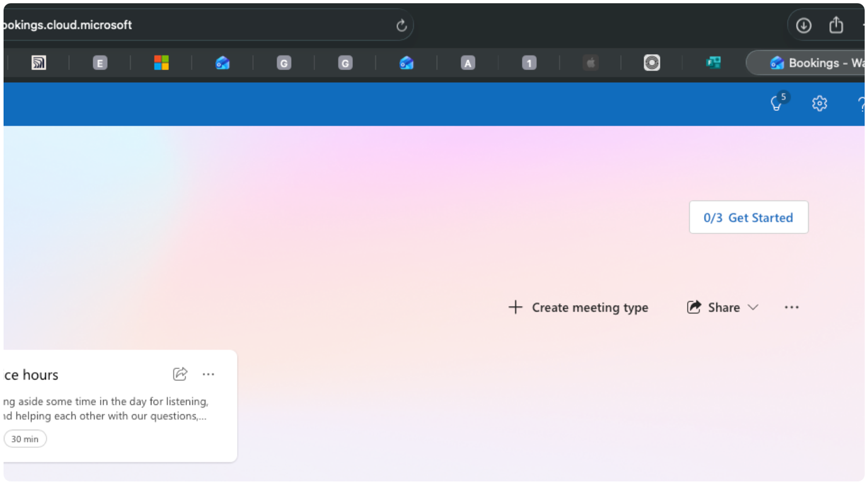Image resolution: width=868 pixels, height=485 pixels.
Task: Open the pinned teal Teams-style tab
Action: point(713,62)
